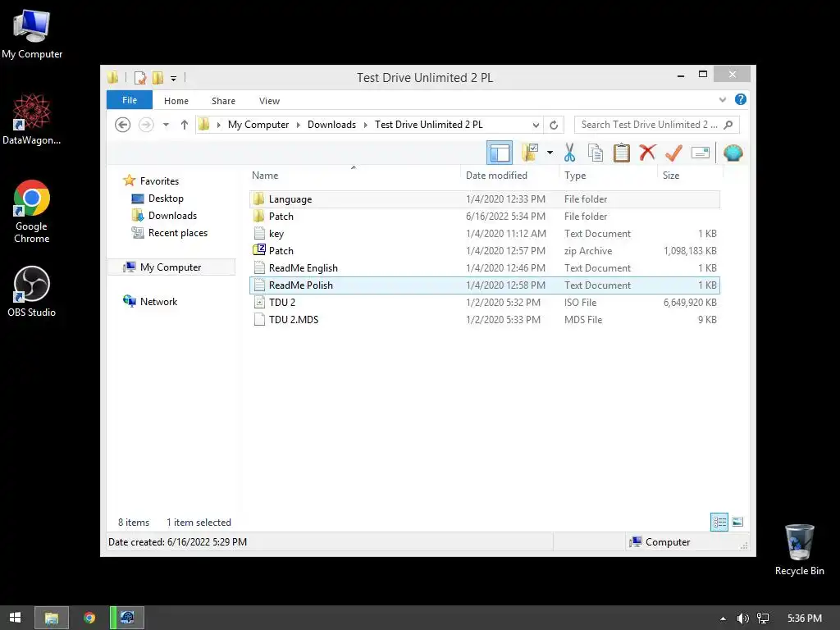Open dropdown arrow beside folder options icon
This screenshot has height=630, width=840.
point(550,153)
